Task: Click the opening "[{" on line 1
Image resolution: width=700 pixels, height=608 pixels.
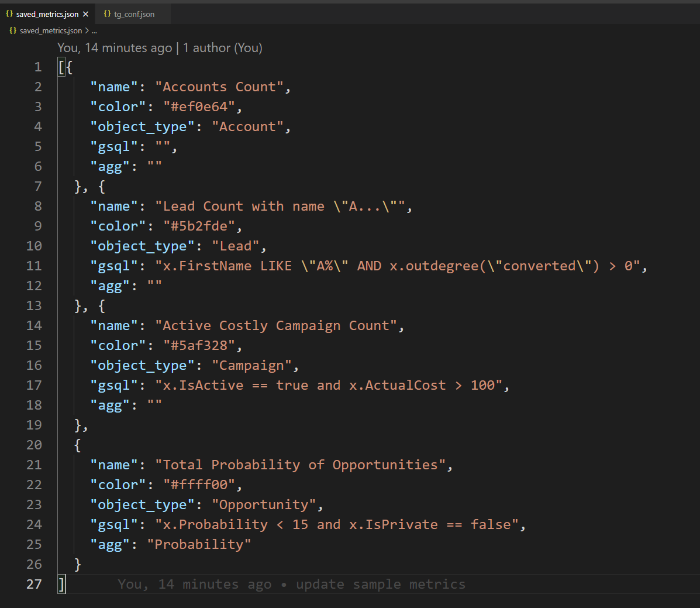Action: 65,67
